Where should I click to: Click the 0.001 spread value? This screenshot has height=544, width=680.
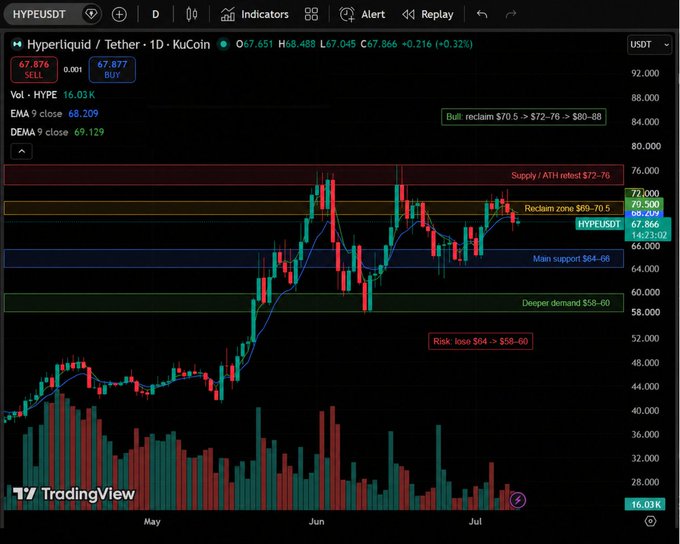pyautogui.click(x=72, y=69)
